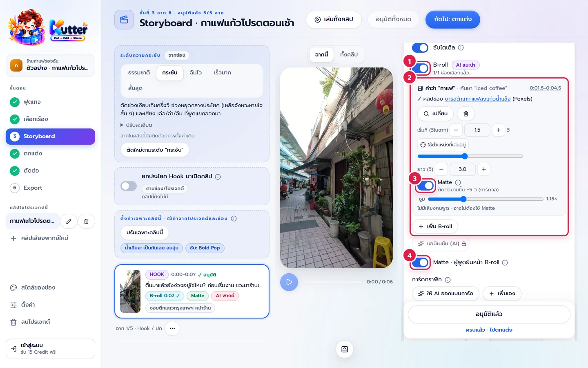588x368 pixels.
Task: Open สไตล์ของช่อง from sidebar
Action: coord(50,287)
